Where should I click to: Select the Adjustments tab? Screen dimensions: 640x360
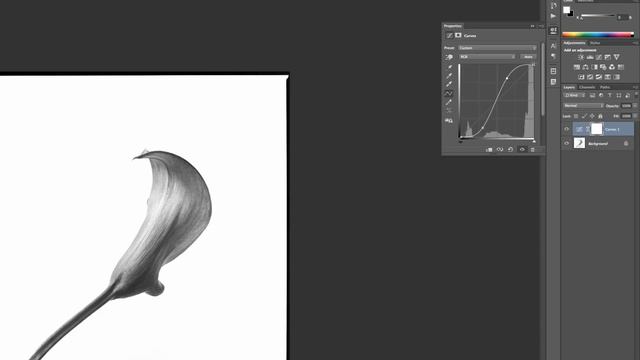coord(574,43)
